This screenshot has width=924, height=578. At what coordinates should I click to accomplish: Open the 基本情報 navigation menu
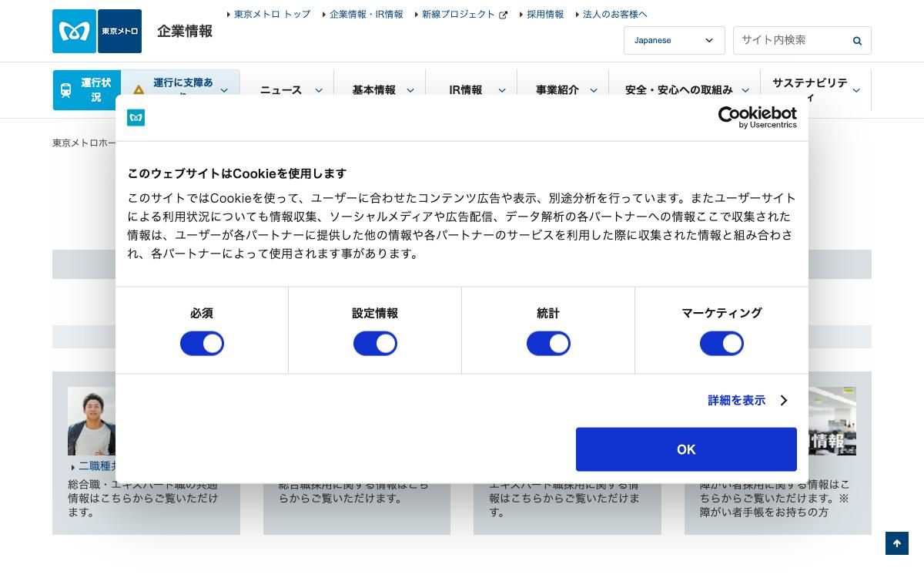pyautogui.click(x=373, y=90)
